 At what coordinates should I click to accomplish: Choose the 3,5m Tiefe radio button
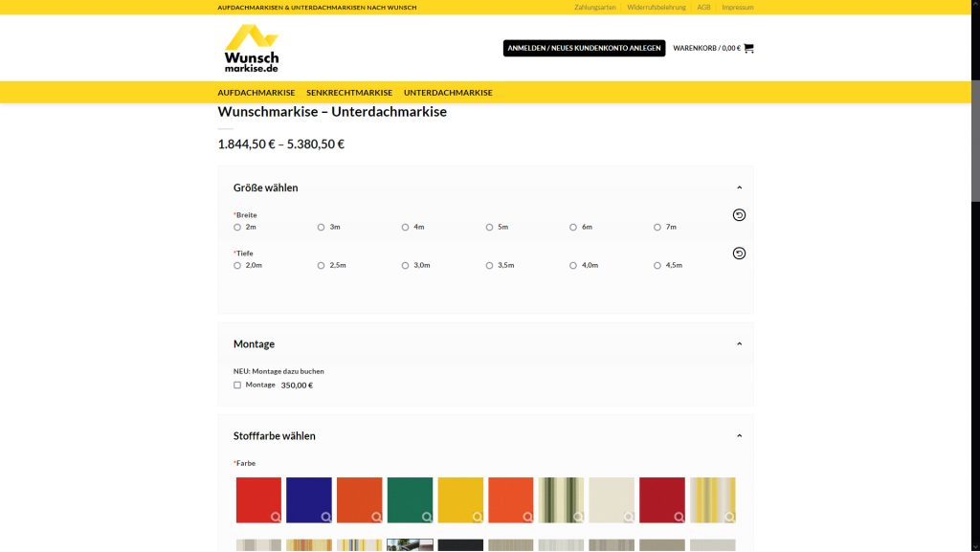pyautogui.click(x=489, y=265)
